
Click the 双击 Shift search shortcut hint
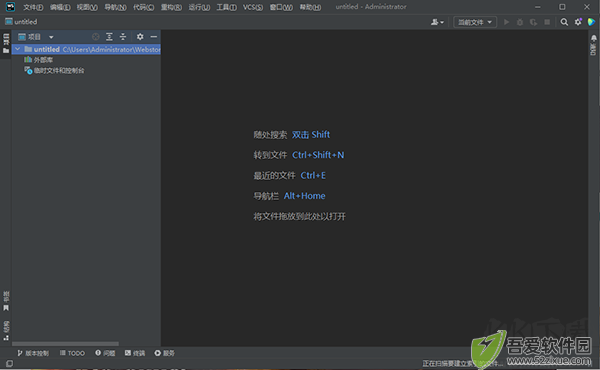pyautogui.click(x=311, y=135)
